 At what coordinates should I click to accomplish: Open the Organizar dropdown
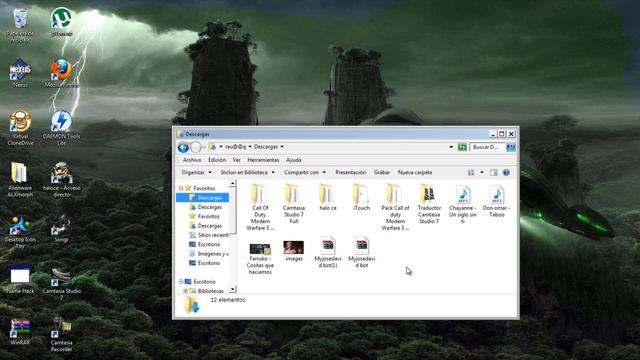[x=196, y=173]
